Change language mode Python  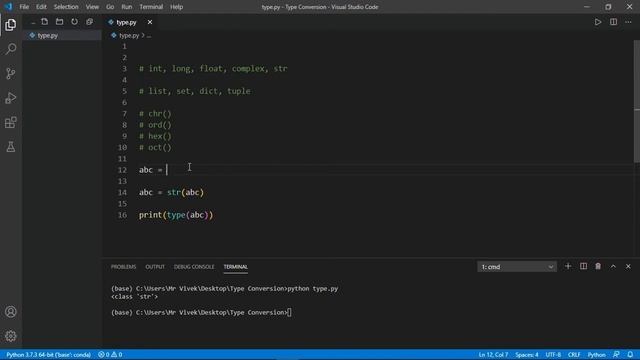point(596,355)
